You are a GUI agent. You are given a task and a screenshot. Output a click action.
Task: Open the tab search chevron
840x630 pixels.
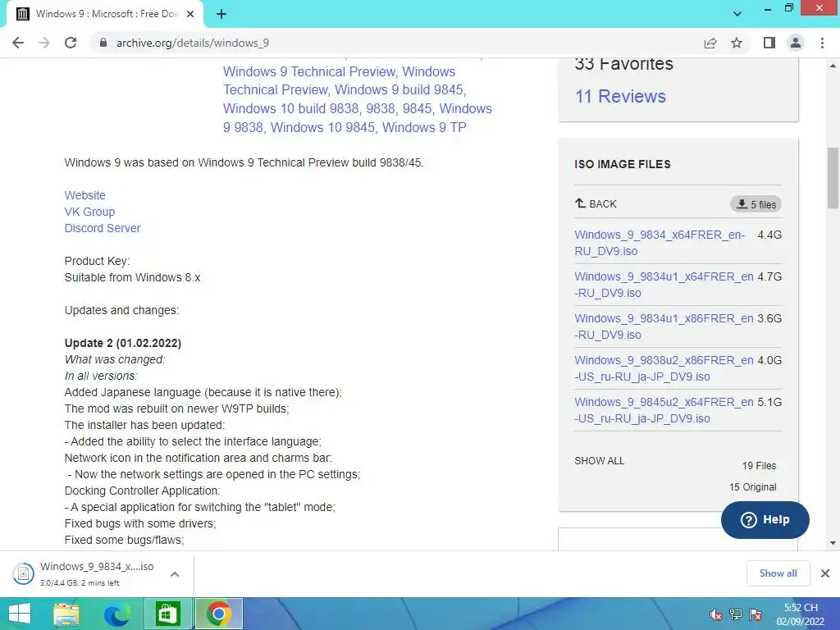737,14
